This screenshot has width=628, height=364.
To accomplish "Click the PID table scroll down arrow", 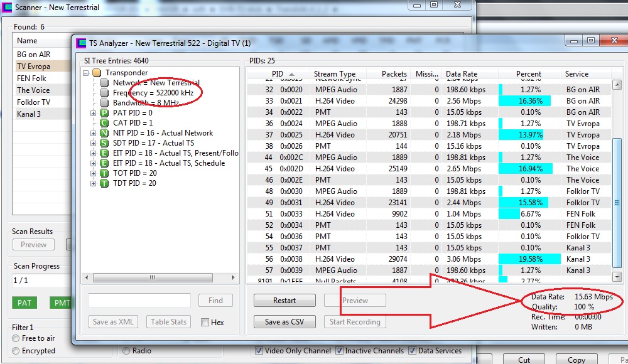I will 617,276.
